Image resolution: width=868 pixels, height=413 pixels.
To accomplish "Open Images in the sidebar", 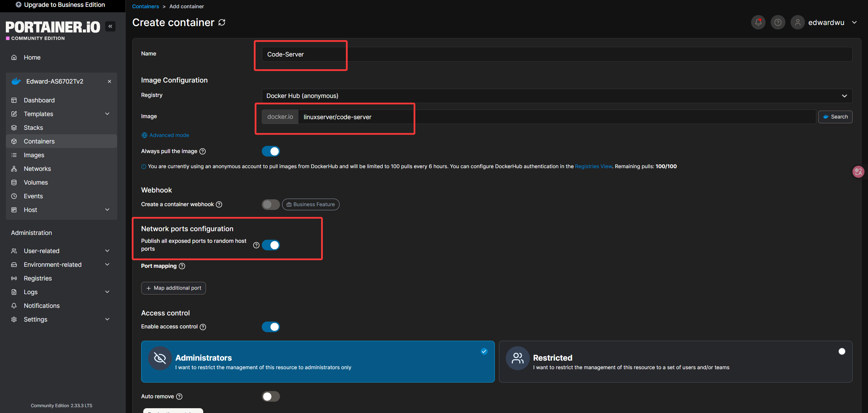I will (34, 155).
